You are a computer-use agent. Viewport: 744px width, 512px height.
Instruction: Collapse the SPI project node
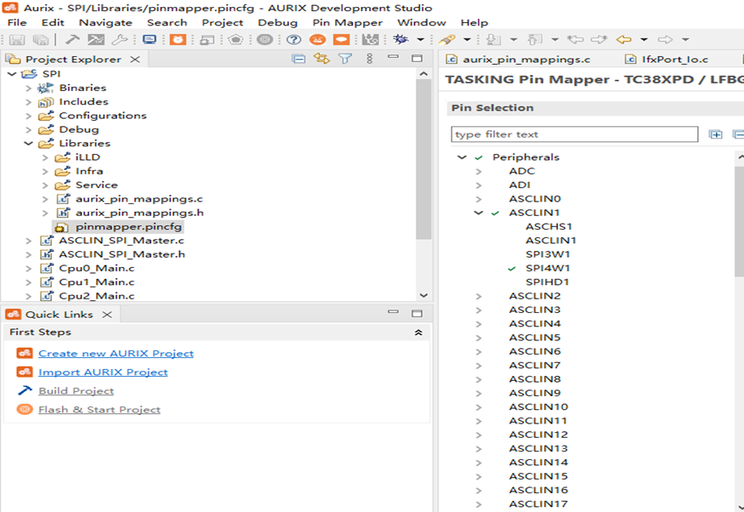pyautogui.click(x=12, y=74)
